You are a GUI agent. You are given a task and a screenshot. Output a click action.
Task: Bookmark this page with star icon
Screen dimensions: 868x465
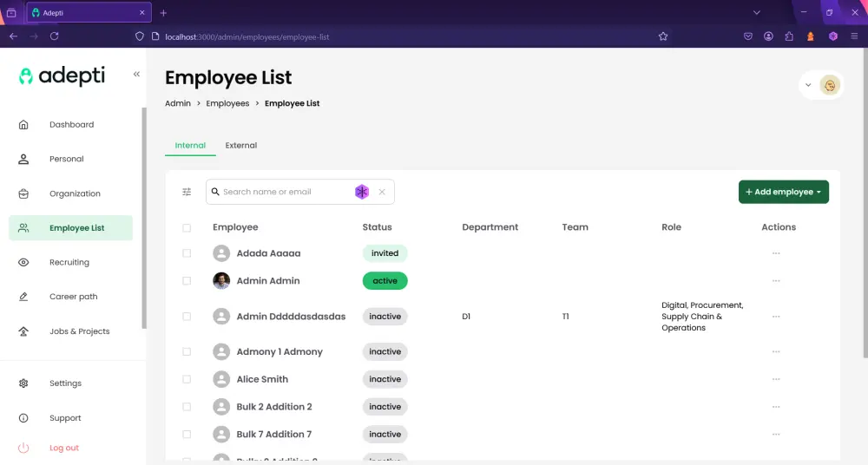tap(663, 36)
